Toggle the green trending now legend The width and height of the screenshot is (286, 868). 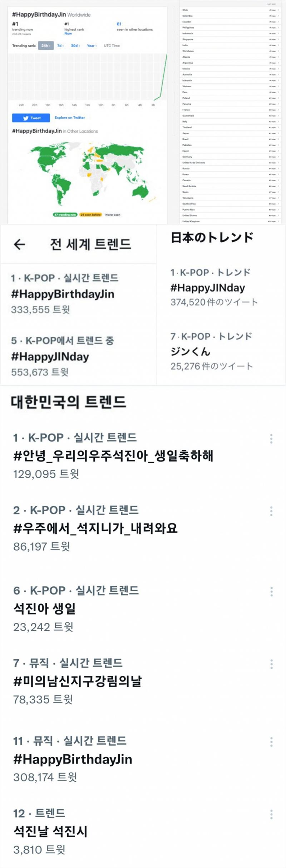point(65,215)
